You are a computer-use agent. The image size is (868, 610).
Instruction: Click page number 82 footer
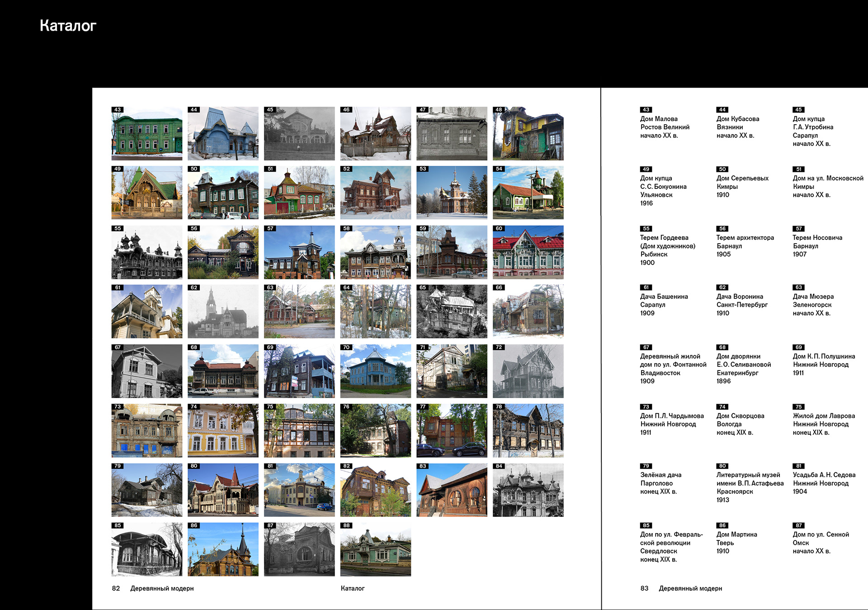pyautogui.click(x=116, y=588)
